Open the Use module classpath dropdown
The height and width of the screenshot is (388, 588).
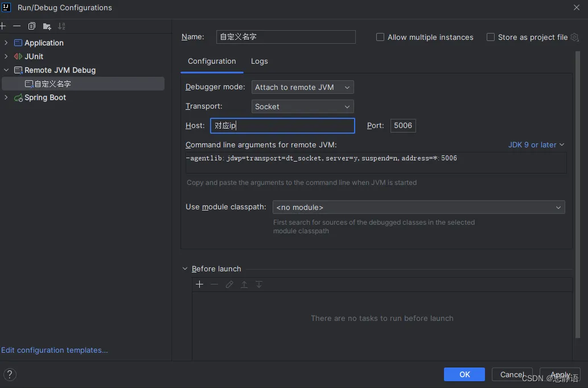[x=418, y=207]
